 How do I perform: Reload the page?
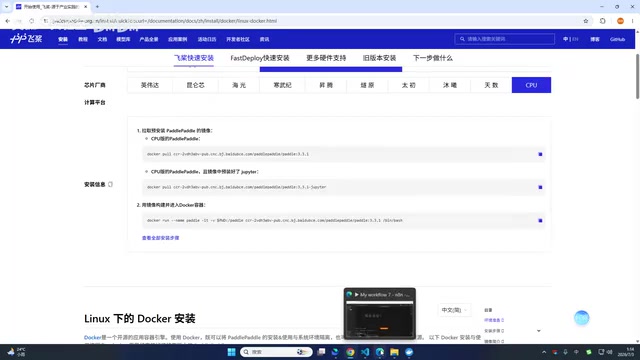point(31,21)
